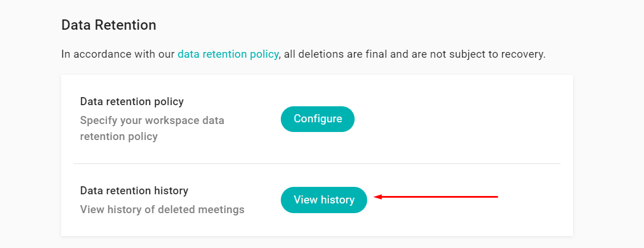Click the Data Retention section heading
Screen dimensions: 644x248
[x=109, y=25]
